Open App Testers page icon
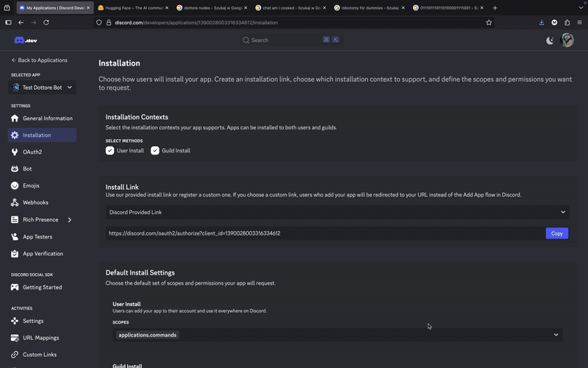Image resolution: width=588 pixels, height=368 pixels. (x=15, y=237)
